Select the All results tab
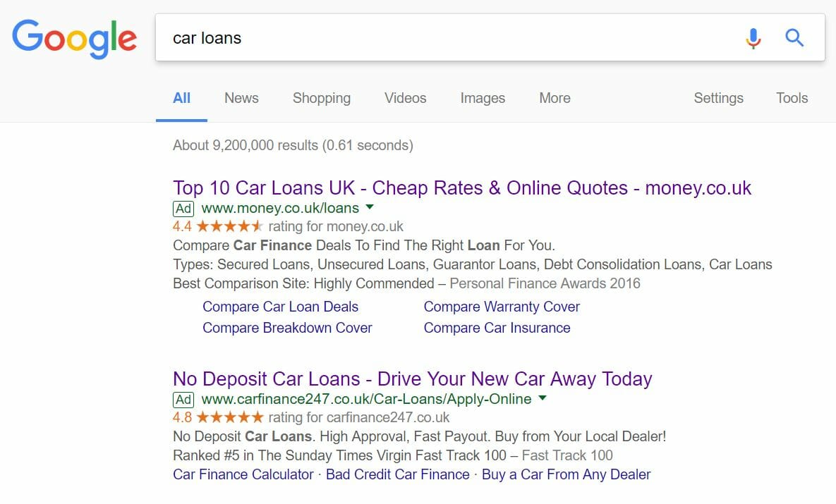 (181, 98)
